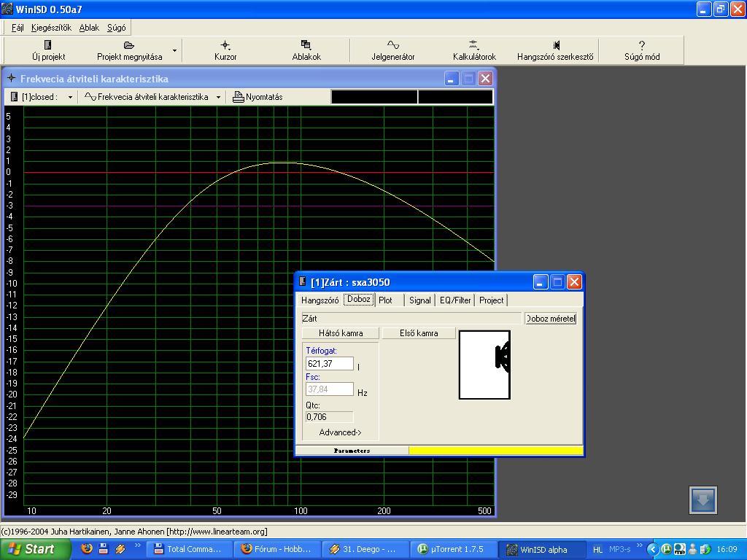
Task: Open Hangszóró szerkesztő speaker editor
Action: pos(554,50)
